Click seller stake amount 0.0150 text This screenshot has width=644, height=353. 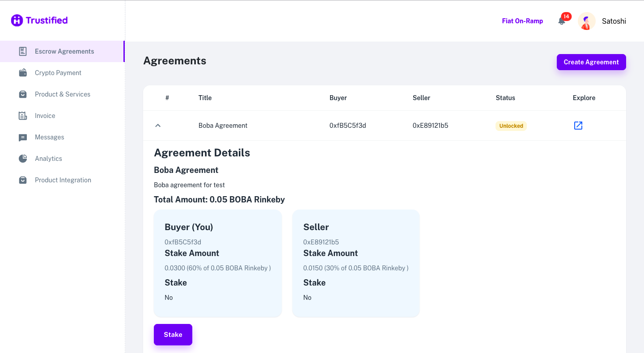tap(356, 268)
